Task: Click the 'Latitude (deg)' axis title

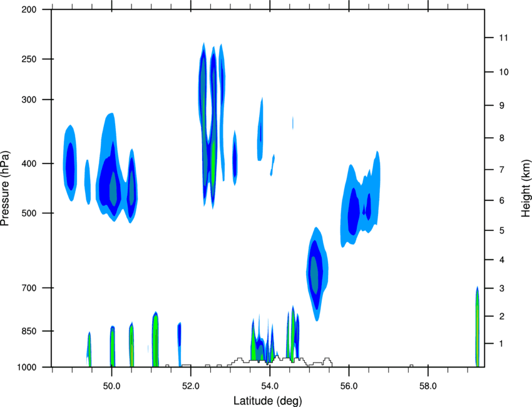Action: pos(267,401)
